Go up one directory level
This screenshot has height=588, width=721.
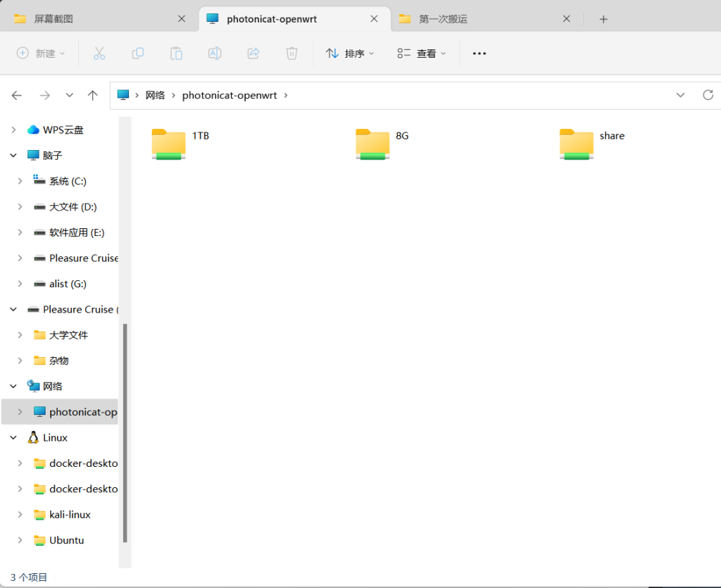[92, 95]
